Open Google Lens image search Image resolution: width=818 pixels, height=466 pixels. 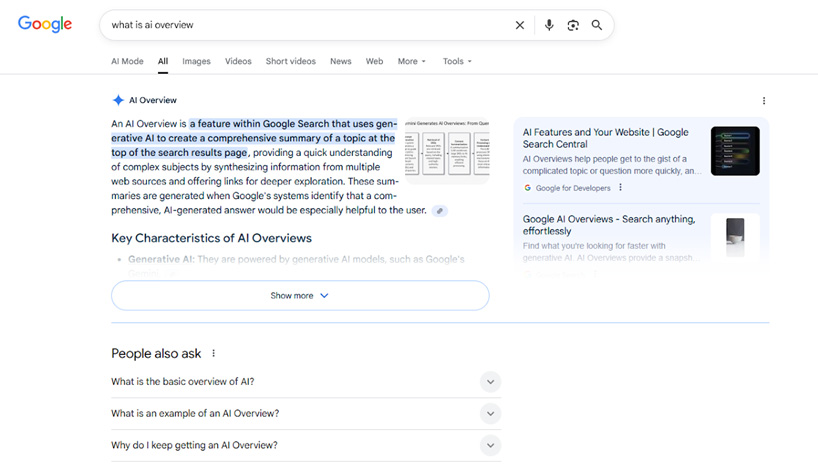coord(573,25)
